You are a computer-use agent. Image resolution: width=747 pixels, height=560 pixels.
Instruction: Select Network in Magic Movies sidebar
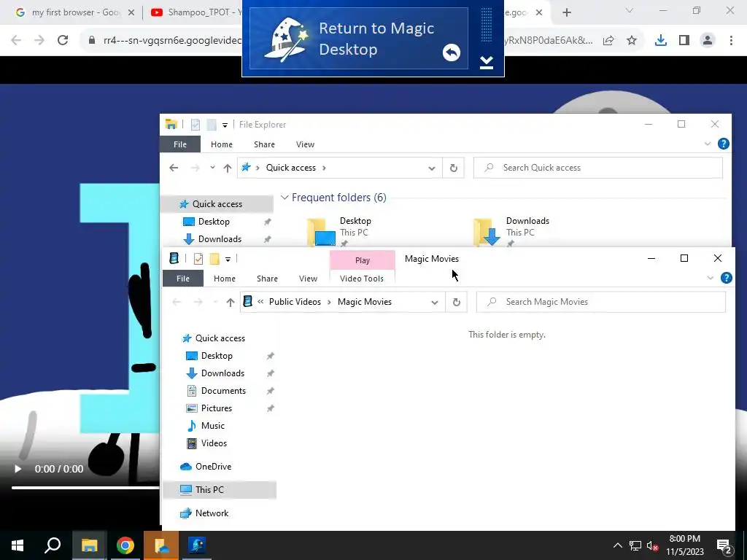(x=212, y=513)
